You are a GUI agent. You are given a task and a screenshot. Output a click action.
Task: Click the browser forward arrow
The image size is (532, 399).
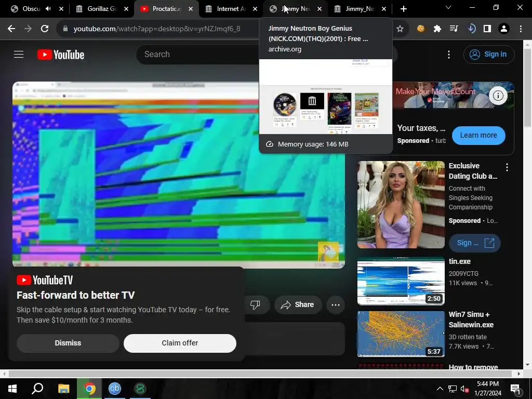coord(28,29)
